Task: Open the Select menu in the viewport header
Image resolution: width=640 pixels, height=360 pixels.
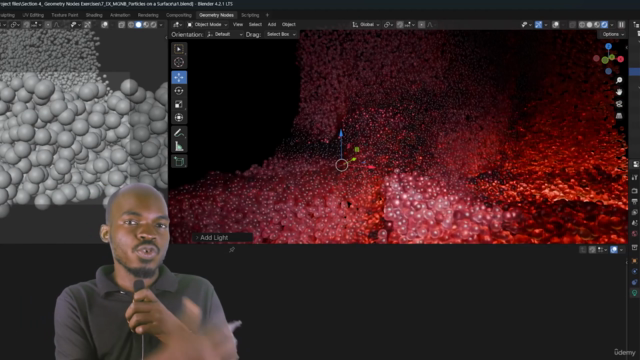Action: click(255, 24)
